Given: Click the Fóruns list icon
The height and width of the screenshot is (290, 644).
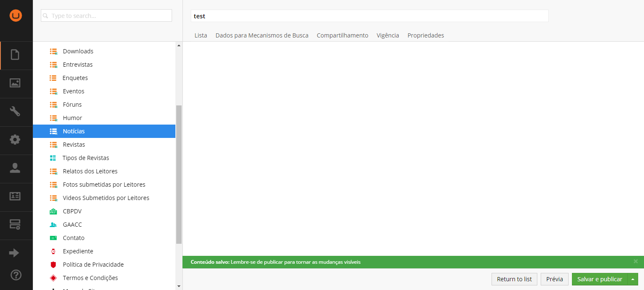Looking at the screenshot, I should [x=53, y=105].
